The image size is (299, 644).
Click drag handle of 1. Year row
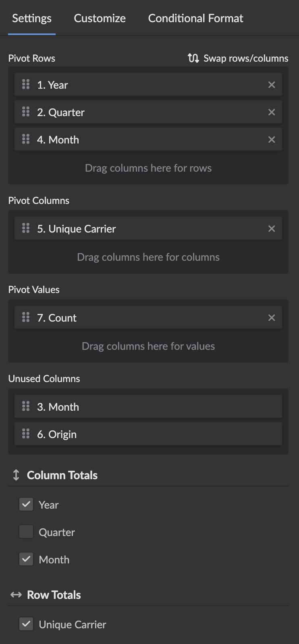point(26,85)
